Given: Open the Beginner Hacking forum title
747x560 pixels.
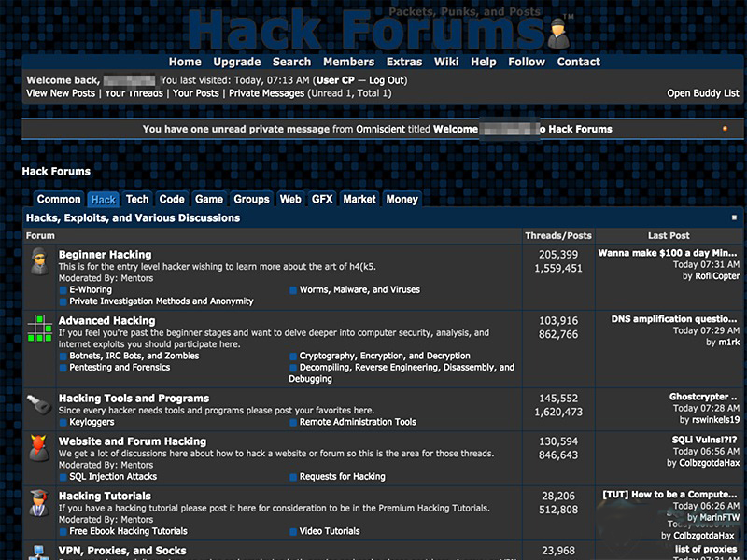Looking at the screenshot, I should [105, 255].
